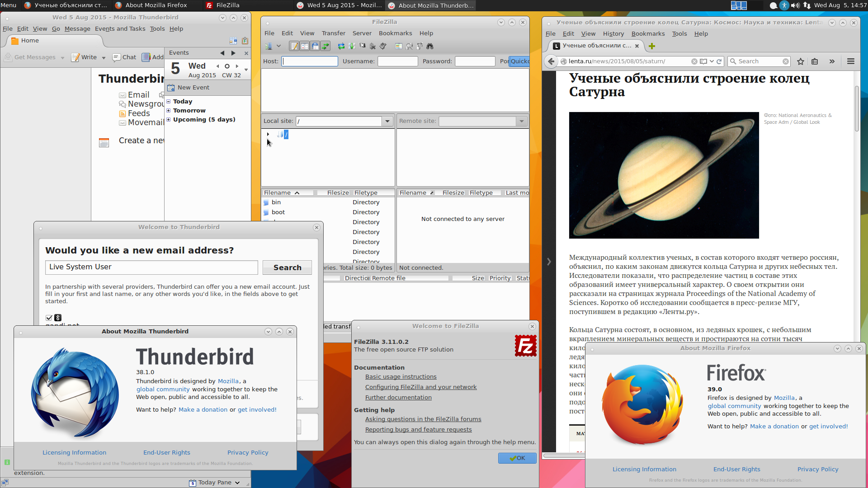Toggle Today Pane button in Thunderbird status bar
This screenshot has width=868, height=488.
pyautogui.click(x=215, y=483)
